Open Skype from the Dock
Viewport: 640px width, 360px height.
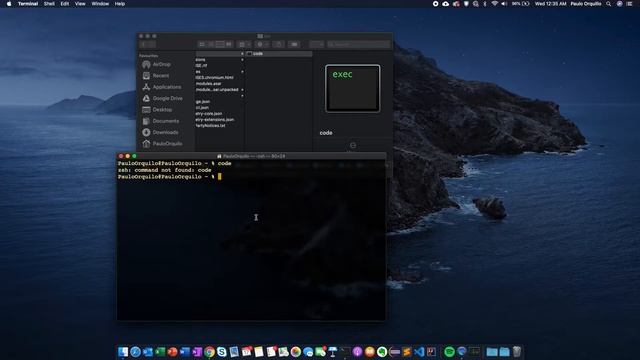(222, 352)
